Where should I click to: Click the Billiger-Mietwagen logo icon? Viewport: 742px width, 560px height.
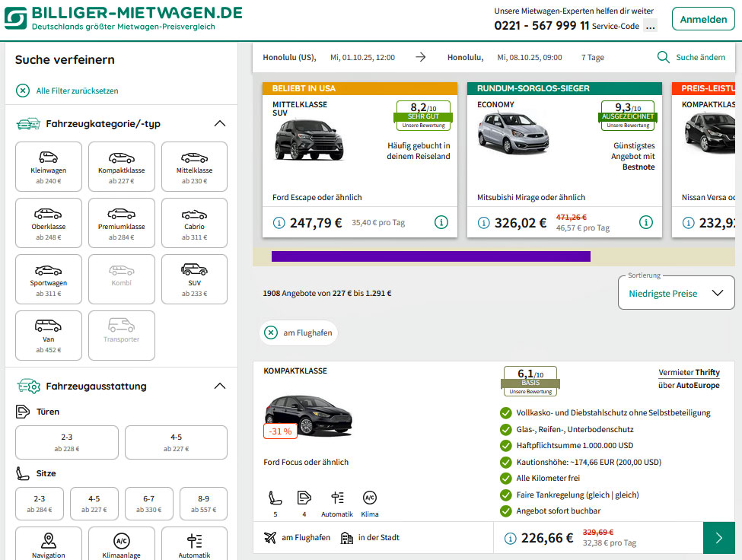16,18
